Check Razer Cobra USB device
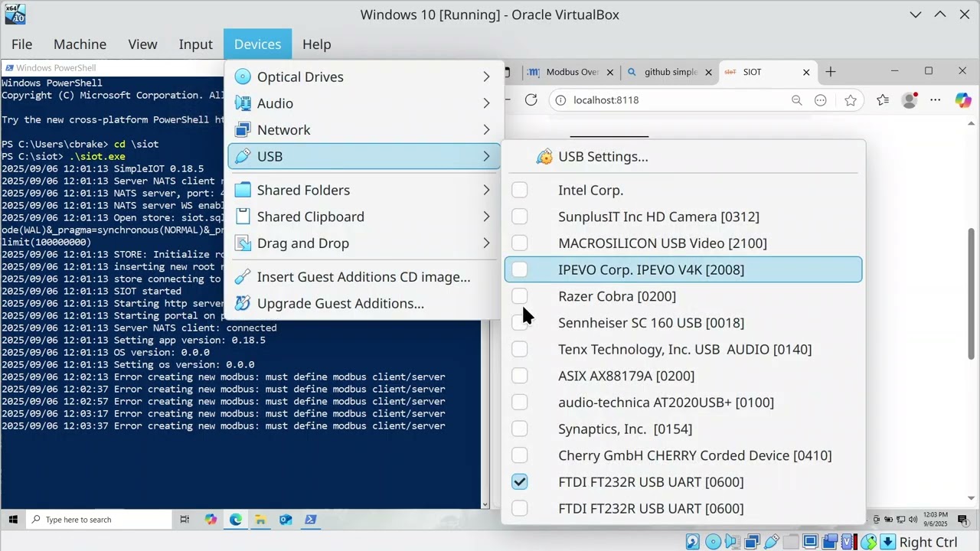 click(x=520, y=296)
